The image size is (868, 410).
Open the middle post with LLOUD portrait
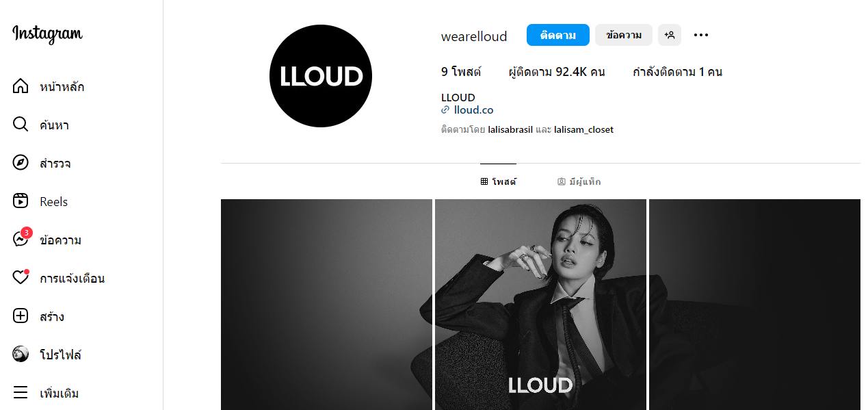point(540,305)
